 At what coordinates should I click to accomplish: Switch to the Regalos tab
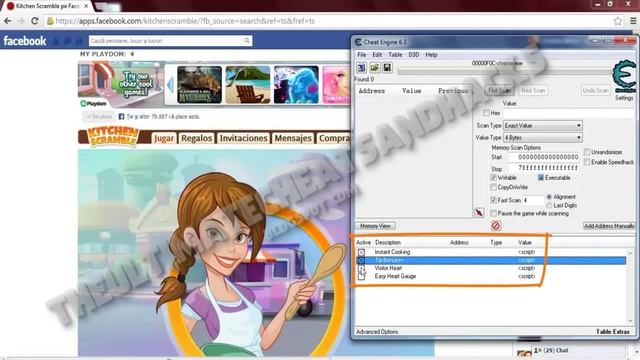click(196, 138)
